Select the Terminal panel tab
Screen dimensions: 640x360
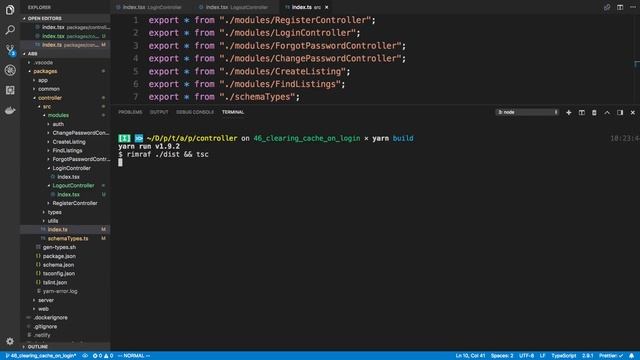pyautogui.click(x=233, y=112)
